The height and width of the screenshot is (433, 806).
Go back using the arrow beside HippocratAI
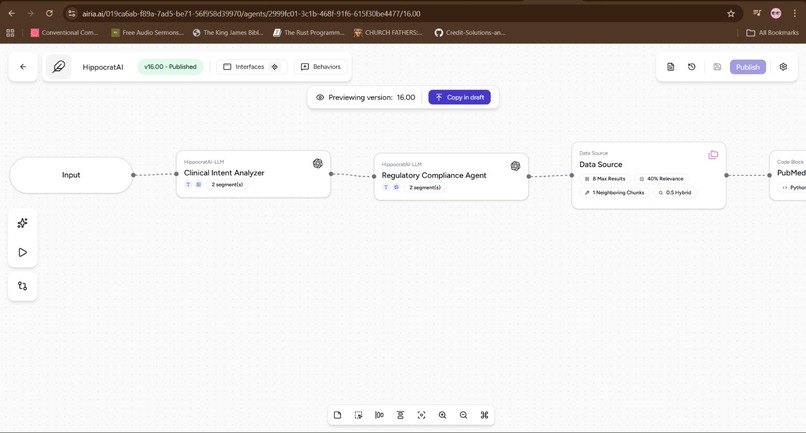click(23, 67)
